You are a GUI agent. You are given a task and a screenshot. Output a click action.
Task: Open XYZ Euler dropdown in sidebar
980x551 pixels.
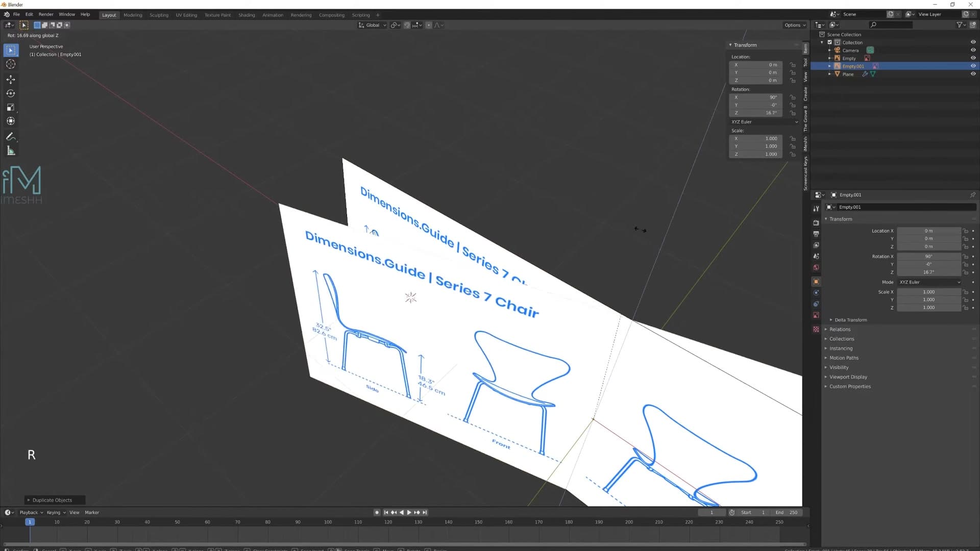pyautogui.click(x=764, y=122)
